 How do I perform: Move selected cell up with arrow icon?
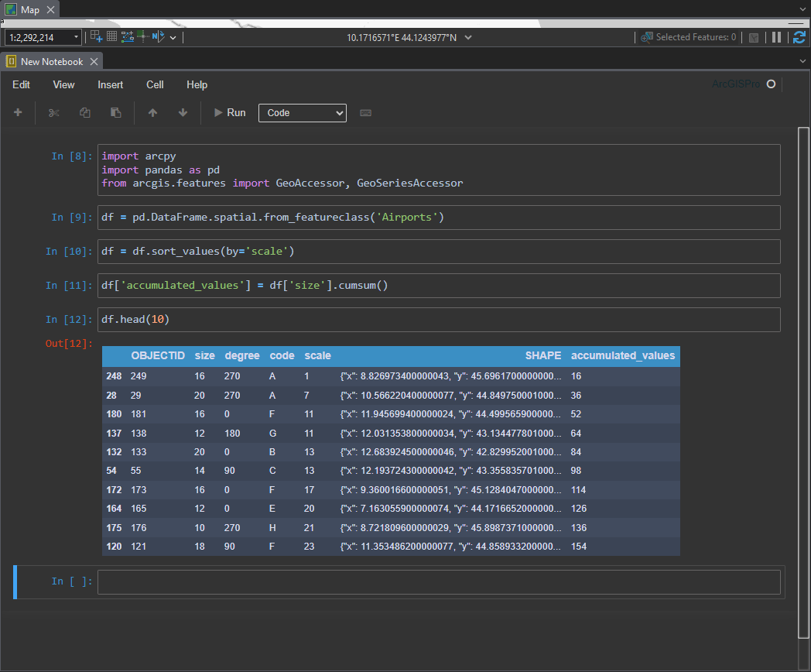[152, 113]
